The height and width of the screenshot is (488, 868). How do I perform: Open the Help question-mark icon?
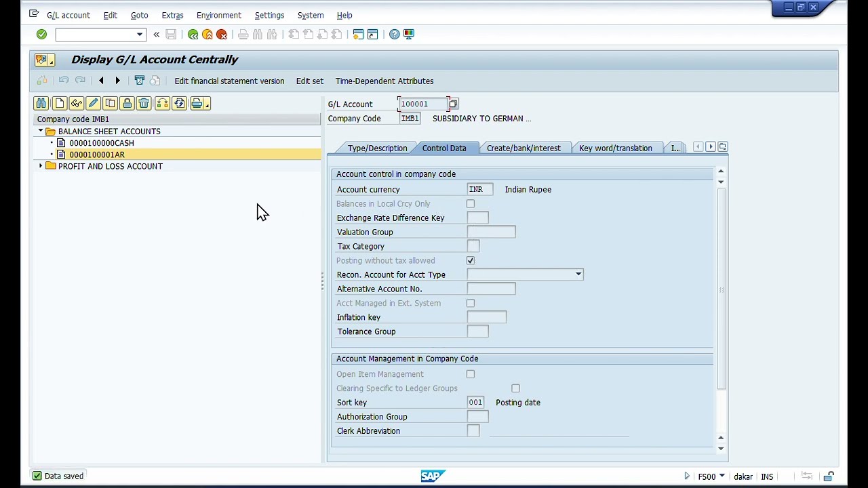coord(395,35)
